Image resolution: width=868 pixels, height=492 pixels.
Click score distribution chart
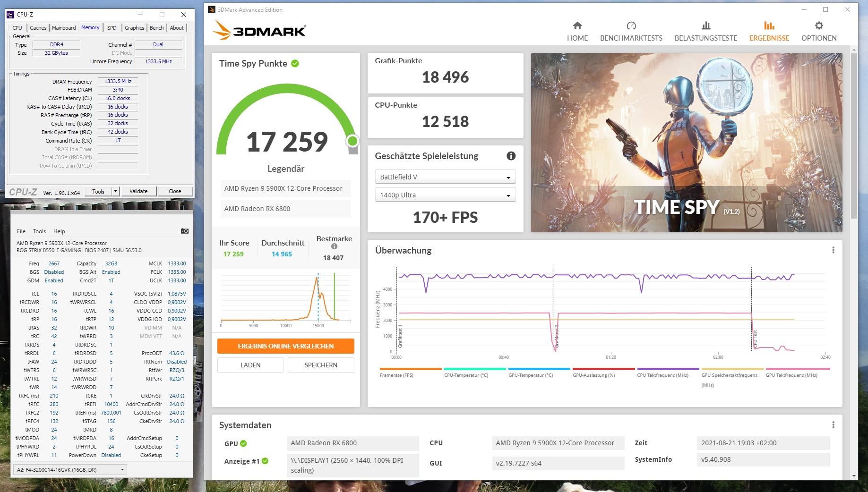[285, 299]
